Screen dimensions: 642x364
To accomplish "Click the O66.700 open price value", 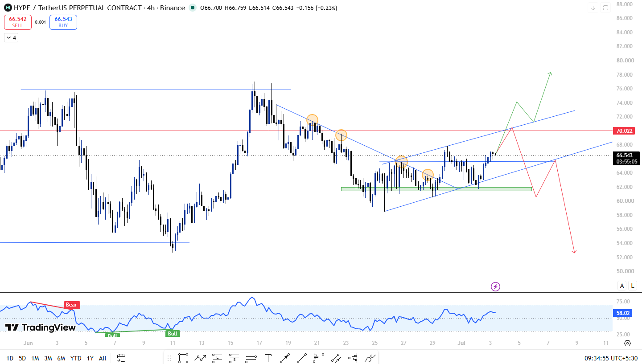I will click(x=212, y=8).
